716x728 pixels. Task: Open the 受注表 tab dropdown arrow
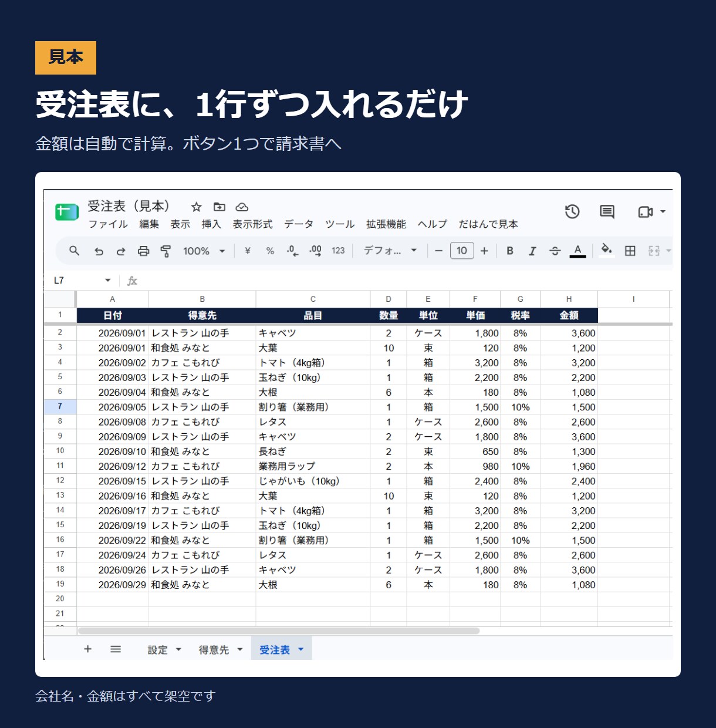tap(301, 649)
